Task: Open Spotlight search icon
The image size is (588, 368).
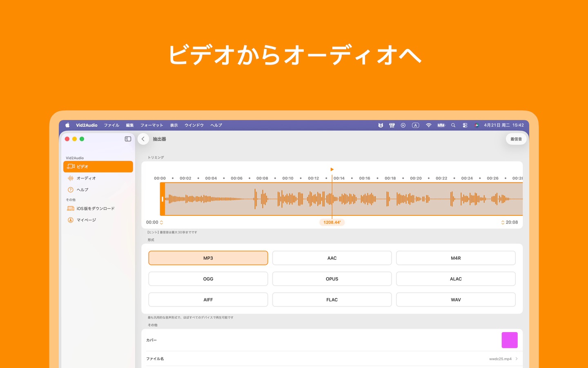Action: (453, 126)
